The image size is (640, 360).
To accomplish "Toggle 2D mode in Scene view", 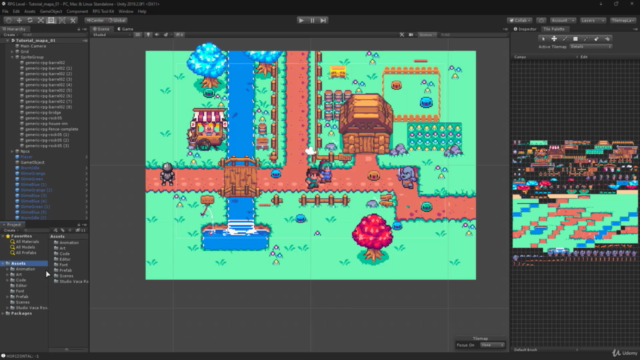I will click(138, 35).
